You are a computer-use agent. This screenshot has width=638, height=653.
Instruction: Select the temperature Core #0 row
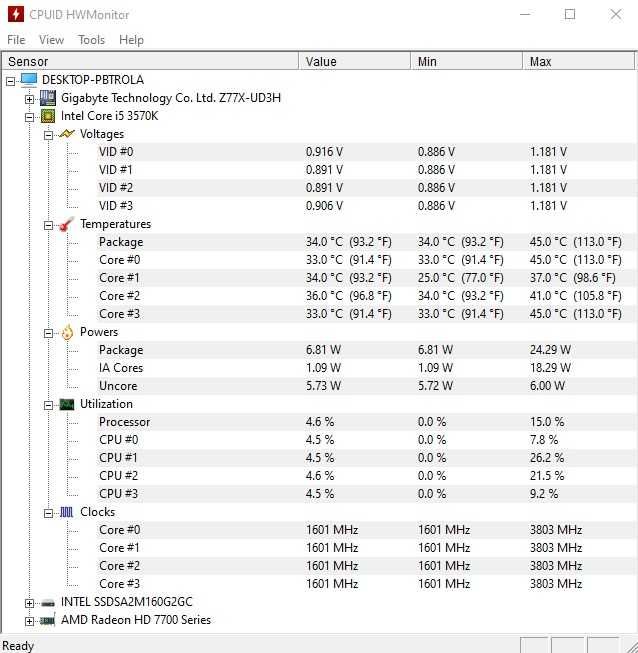click(366, 259)
